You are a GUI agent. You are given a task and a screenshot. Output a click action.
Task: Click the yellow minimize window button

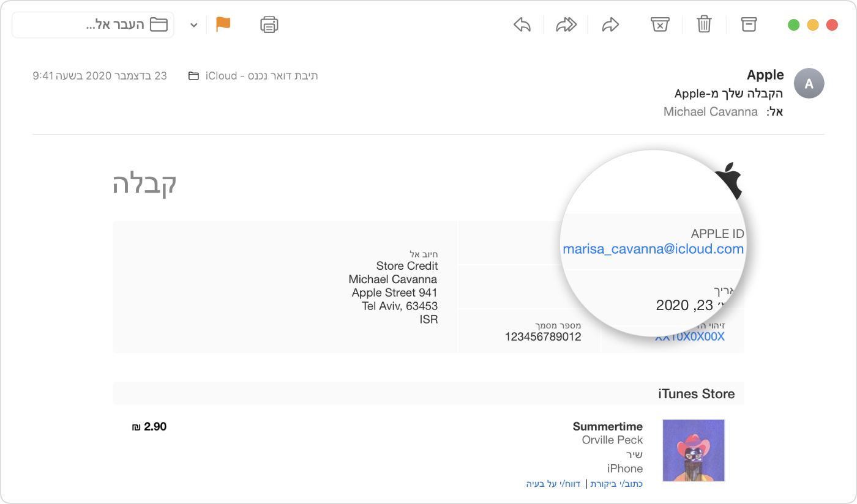pos(813,25)
